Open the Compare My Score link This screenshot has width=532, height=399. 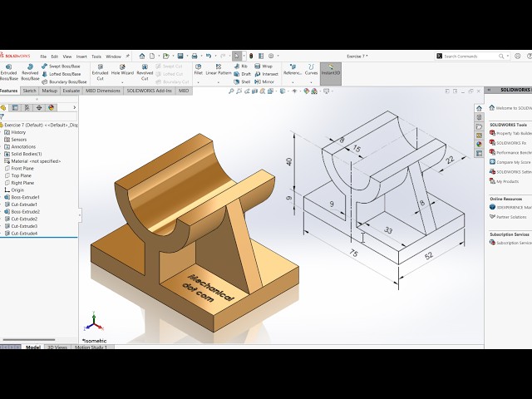tap(510, 162)
